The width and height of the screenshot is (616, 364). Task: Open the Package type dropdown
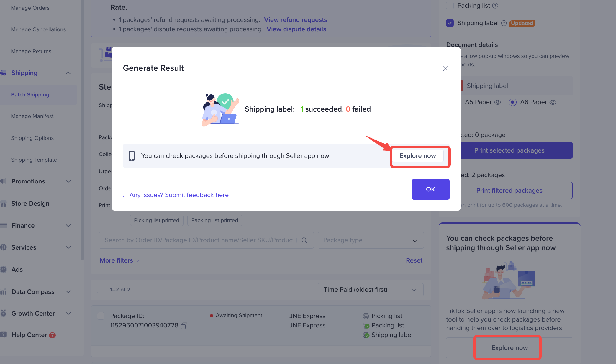(x=371, y=240)
